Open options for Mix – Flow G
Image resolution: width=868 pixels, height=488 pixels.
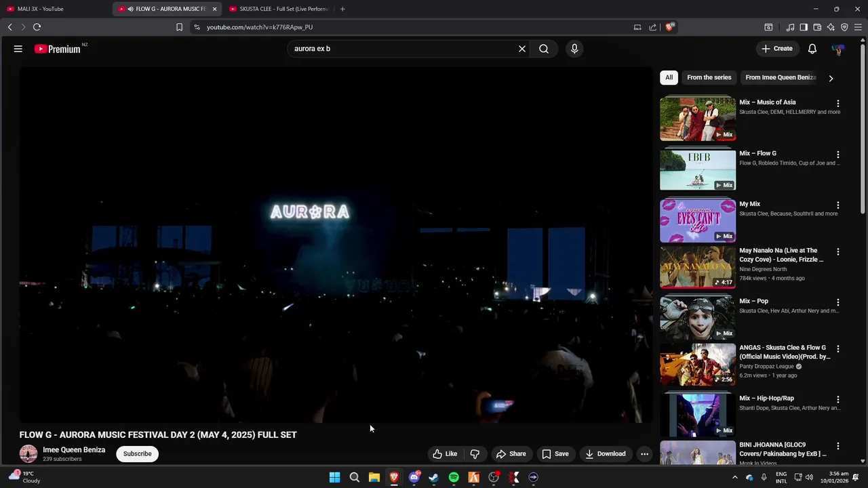(838, 155)
